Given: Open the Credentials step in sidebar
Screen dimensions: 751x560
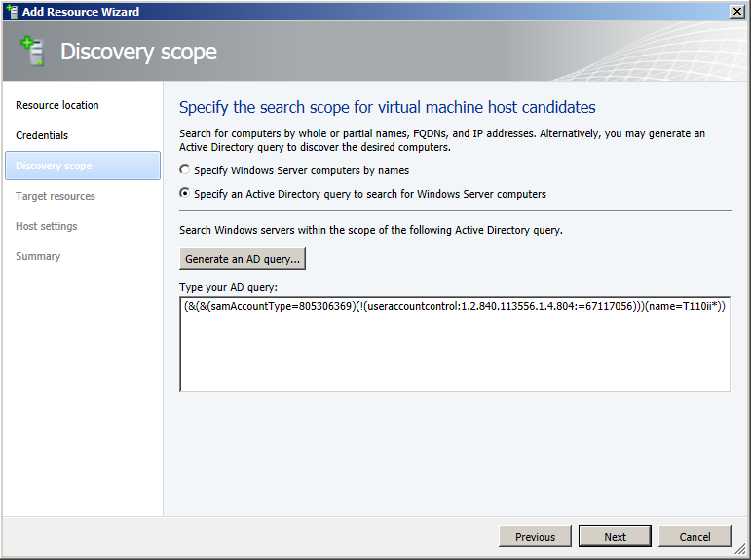Looking at the screenshot, I should tap(42, 135).
